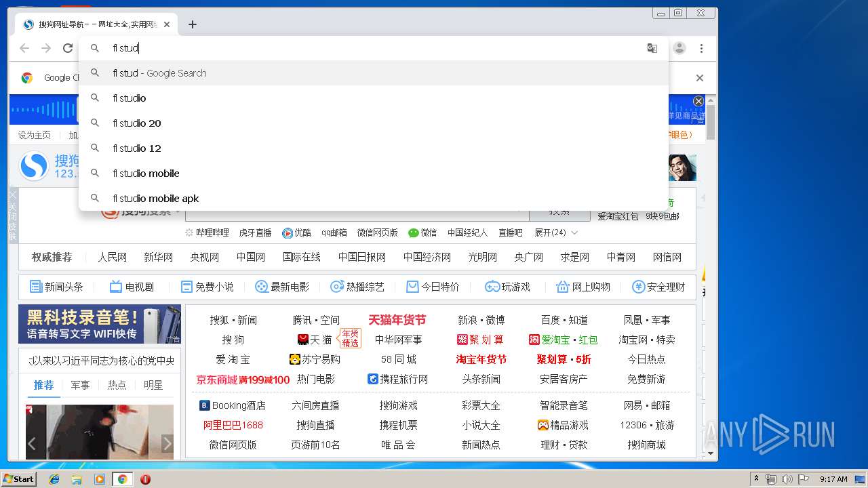Go back to previous page

pos(24,48)
